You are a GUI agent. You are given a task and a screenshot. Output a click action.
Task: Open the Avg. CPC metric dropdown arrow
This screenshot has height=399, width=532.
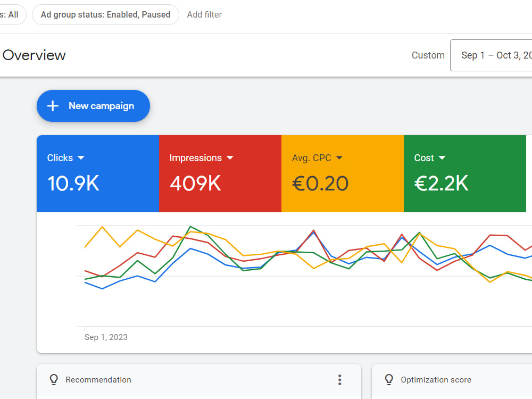point(339,158)
